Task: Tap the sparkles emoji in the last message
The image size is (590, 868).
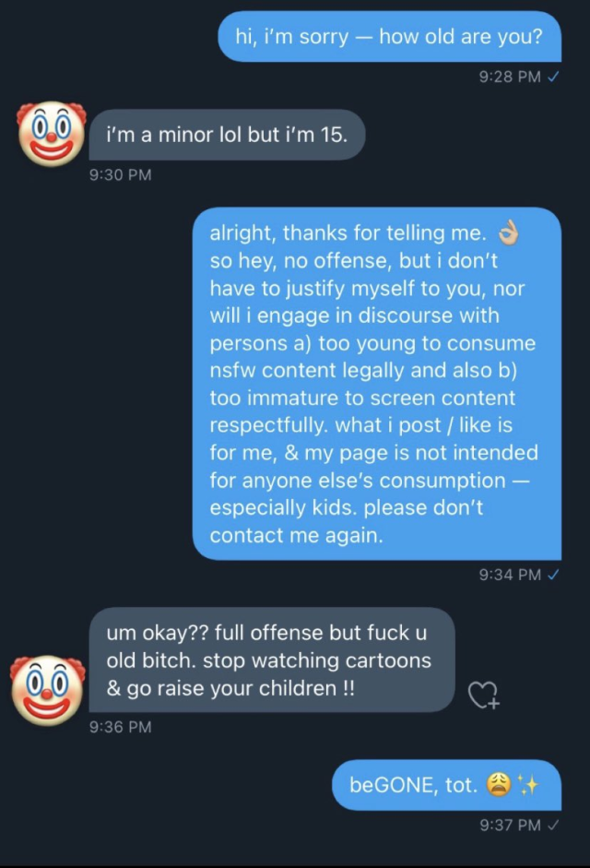Action: point(528,785)
